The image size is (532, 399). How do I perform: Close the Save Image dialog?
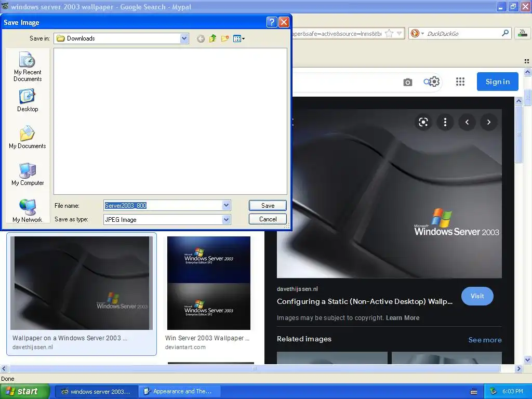284,22
